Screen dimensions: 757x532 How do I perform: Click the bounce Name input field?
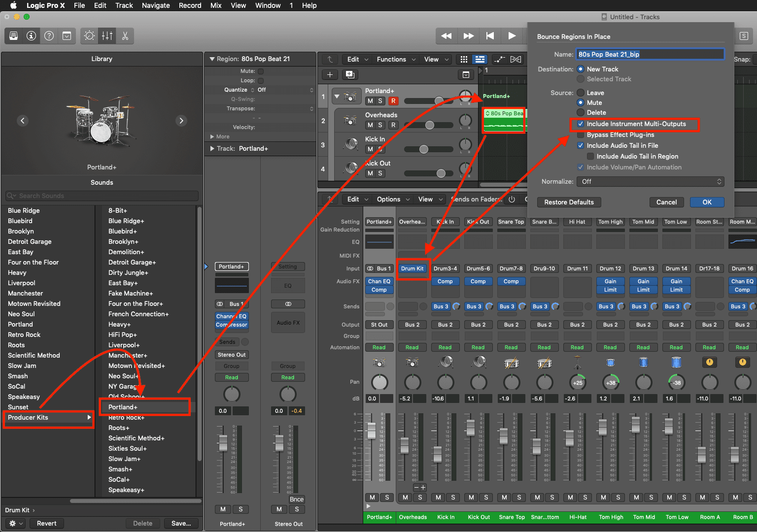(x=650, y=55)
